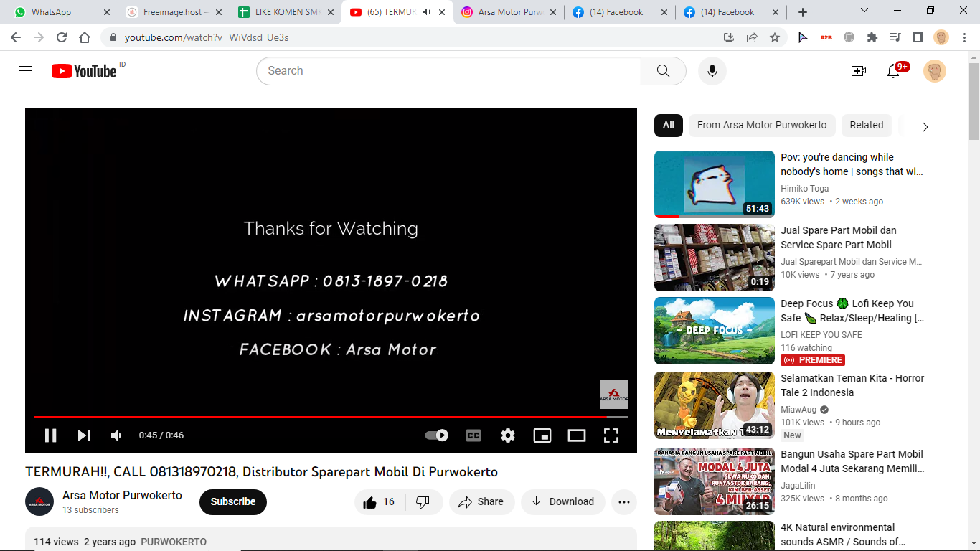Screen dimensions: 980x551
Task: Open 4K Natural environmental sounds title
Action: point(843,534)
